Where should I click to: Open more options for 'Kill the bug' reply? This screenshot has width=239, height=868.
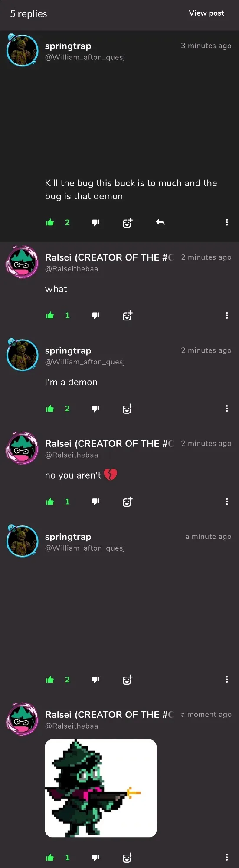(227, 222)
